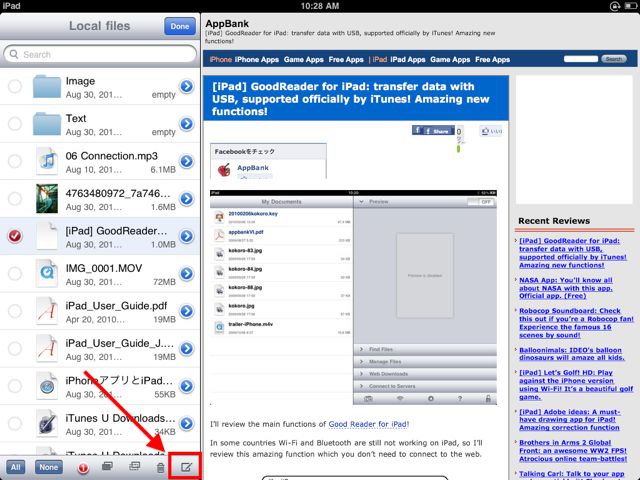Click the Facebook Share button

(433, 131)
